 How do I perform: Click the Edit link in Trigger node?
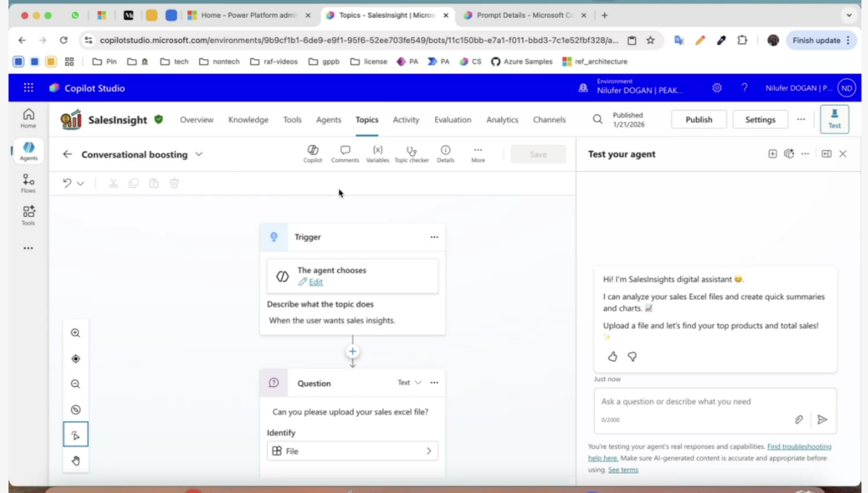(x=315, y=282)
